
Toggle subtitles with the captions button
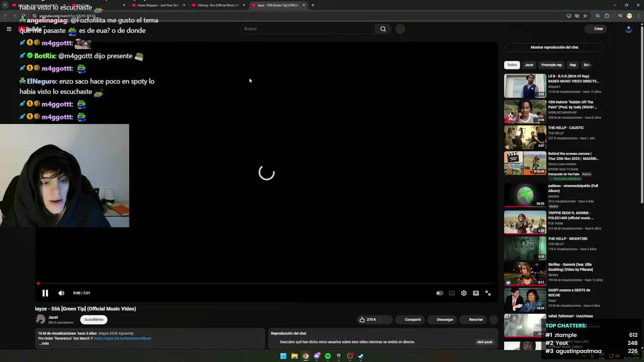coord(452,293)
